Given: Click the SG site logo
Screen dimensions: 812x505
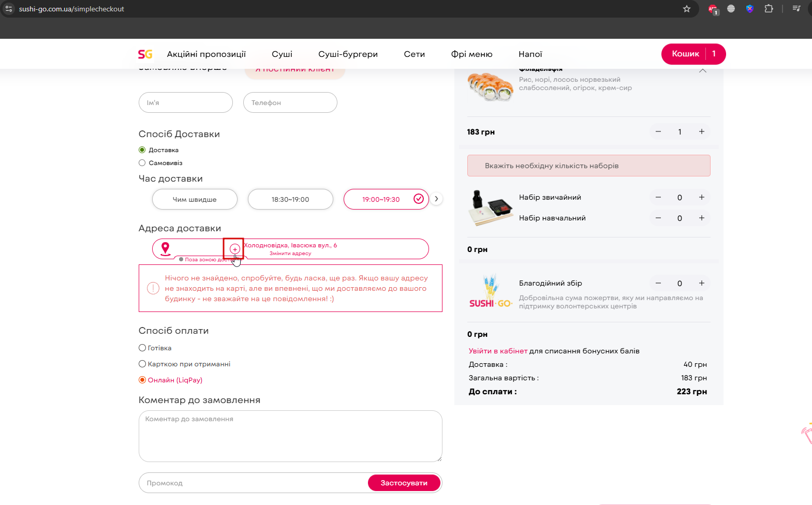Looking at the screenshot, I should tap(145, 54).
